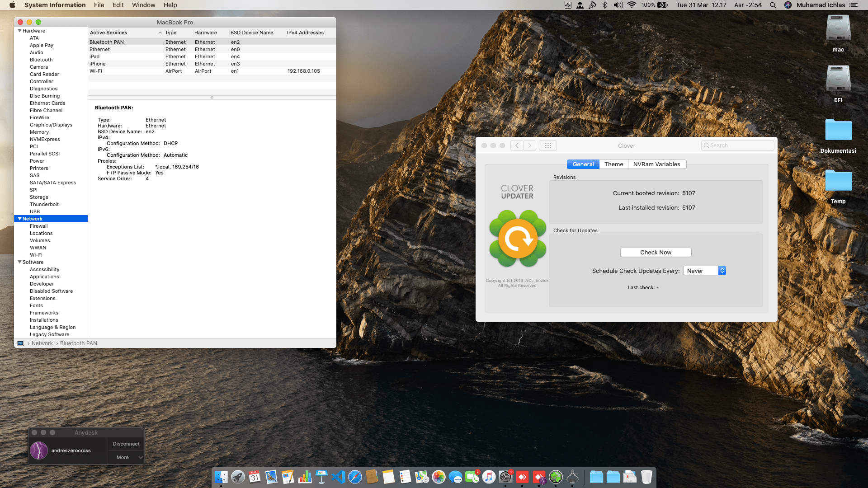Open the Clover Configurator dock icon
This screenshot has height=488, width=868.
[x=556, y=477]
